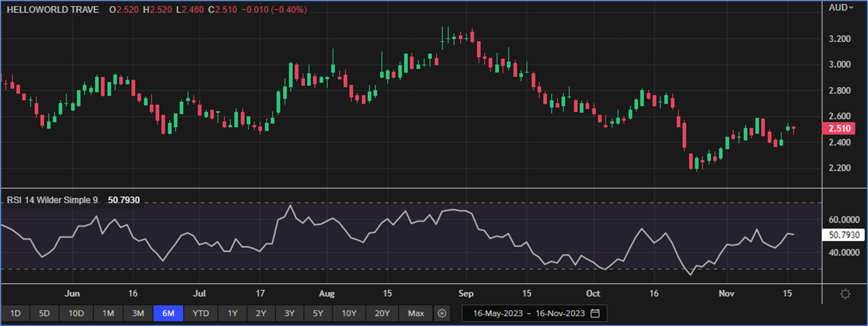The image size is (868, 326).
Task: Open the chart settings gear icon
Action: click(x=442, y=314)
